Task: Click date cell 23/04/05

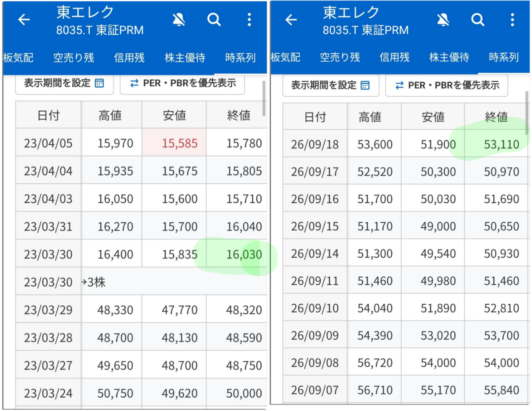Action: 48,143
